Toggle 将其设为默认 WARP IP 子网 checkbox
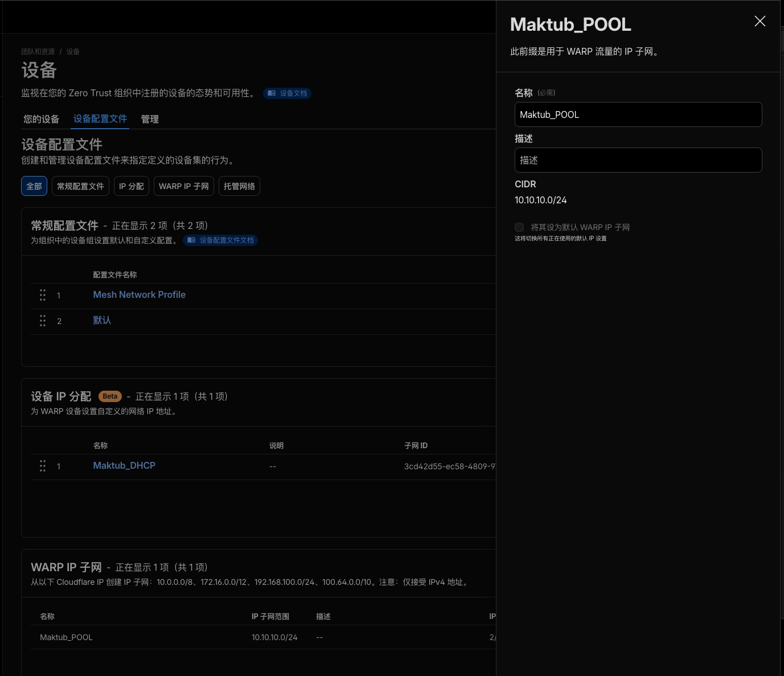The width and height of the screenshot is (784, 676). (519, 227)
